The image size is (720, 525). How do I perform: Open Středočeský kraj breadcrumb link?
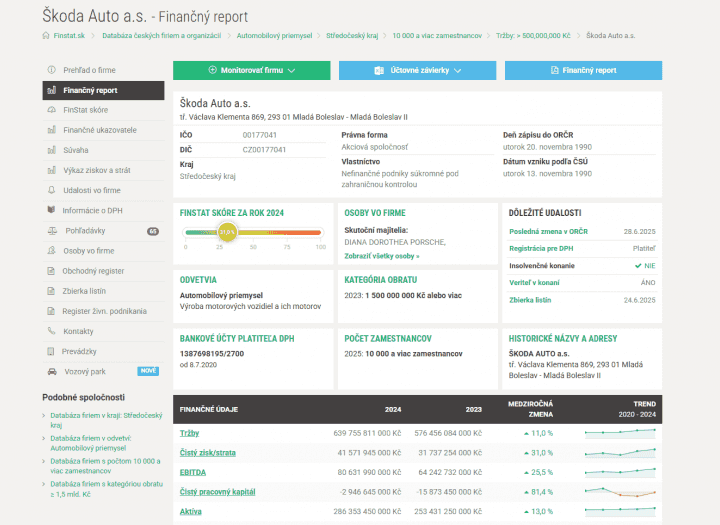(352, 36)
